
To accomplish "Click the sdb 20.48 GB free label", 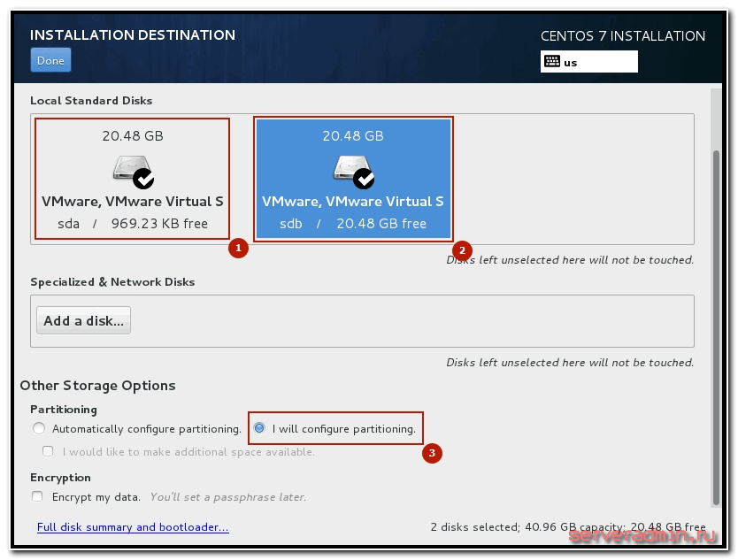I will tap(353, 224).
